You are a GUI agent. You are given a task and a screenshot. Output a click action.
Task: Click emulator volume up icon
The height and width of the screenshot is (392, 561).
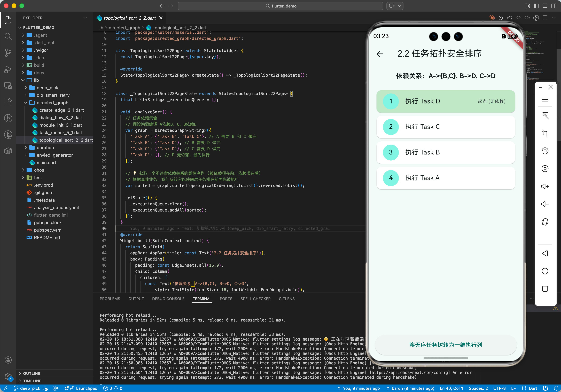[545, 186]
